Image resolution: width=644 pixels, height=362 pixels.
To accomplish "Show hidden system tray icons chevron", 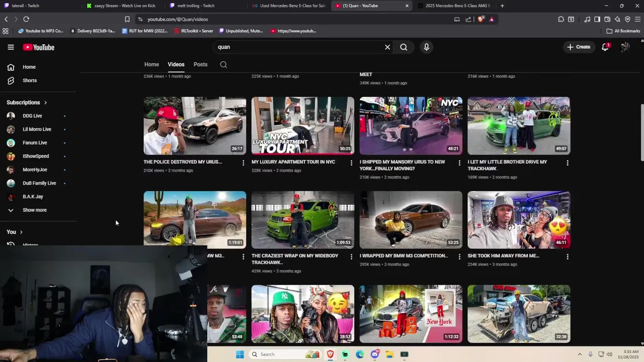I will (x=580, y=354).
